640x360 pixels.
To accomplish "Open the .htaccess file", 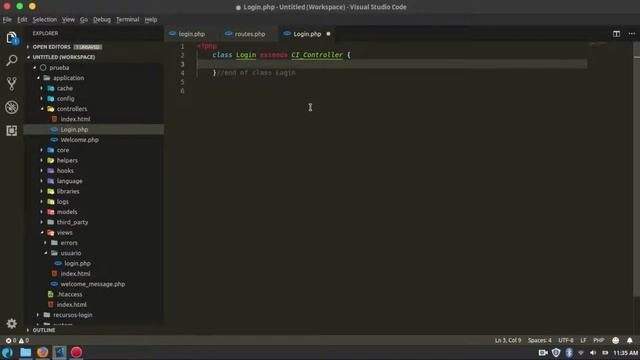I will (94, 294).
